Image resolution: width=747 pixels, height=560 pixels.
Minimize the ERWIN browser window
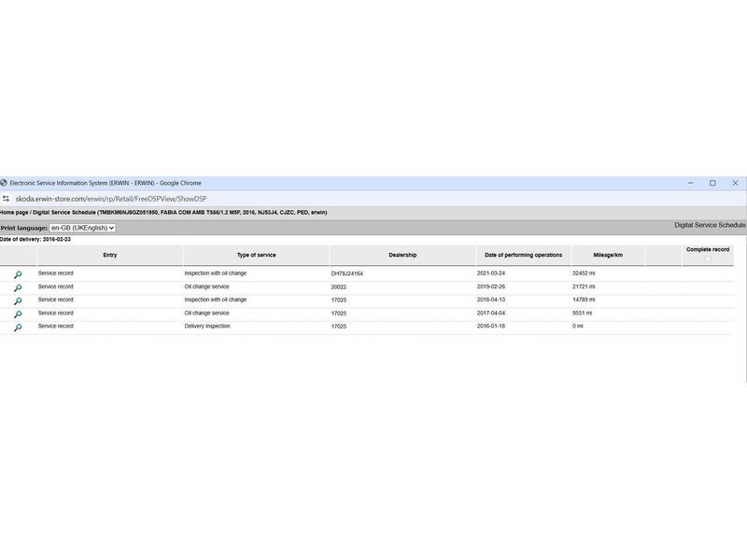[690, 183]
